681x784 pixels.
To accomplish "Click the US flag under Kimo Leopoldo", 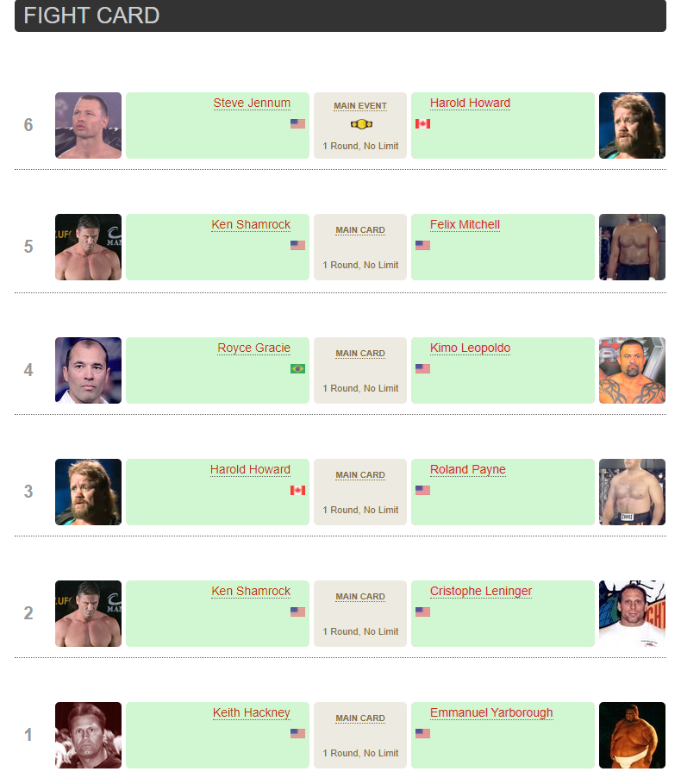I will (422, 369).
